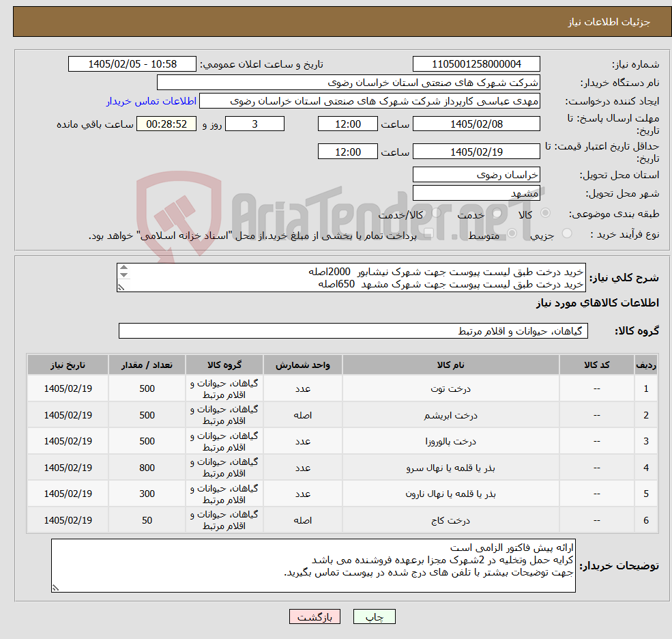Screen dimensions: 672x639
Task: Select the متوسط purchase type radio
Action: pos(512,233)
